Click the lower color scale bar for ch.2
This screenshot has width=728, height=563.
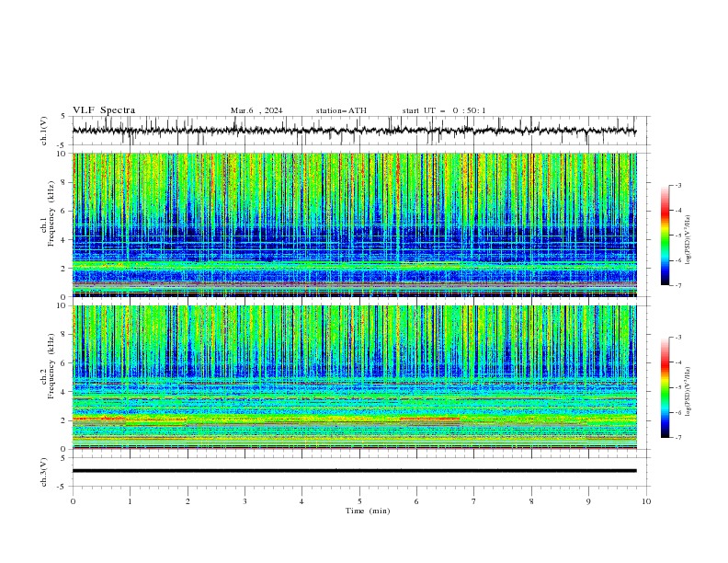click(665, 387)
